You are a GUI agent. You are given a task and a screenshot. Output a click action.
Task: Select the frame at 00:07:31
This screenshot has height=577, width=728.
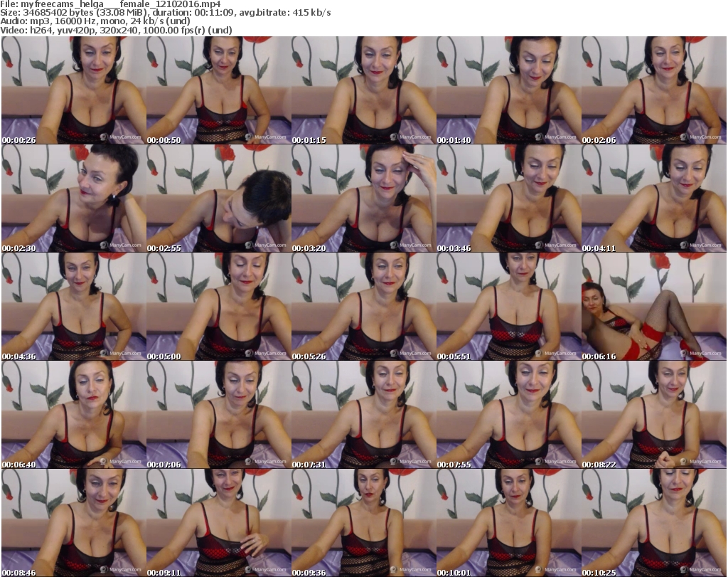[363, 415]
